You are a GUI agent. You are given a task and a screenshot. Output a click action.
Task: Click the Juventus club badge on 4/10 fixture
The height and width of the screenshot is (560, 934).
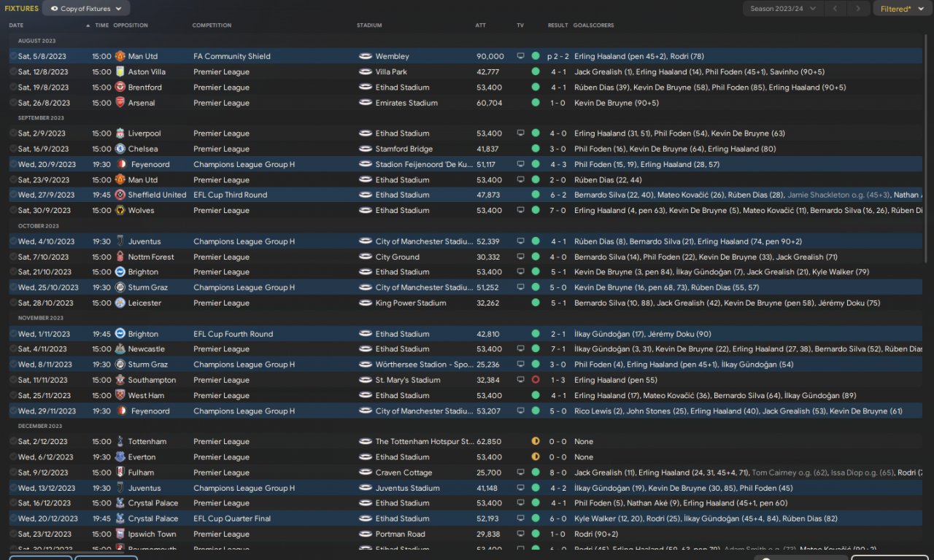point(120,241)
